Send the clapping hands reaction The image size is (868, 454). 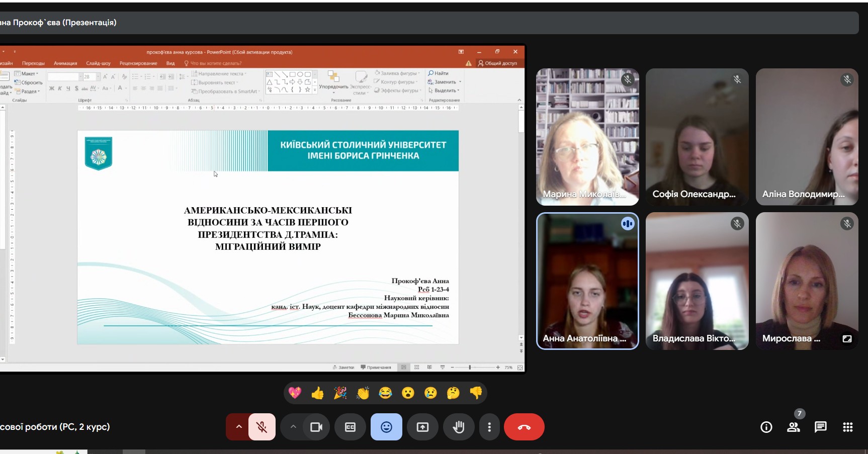[x=363, y=393]
